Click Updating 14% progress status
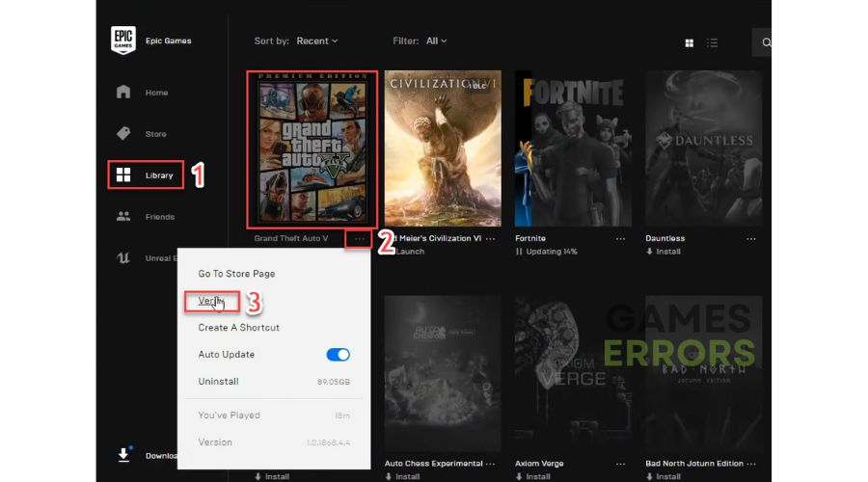 [x=552, y=252]
